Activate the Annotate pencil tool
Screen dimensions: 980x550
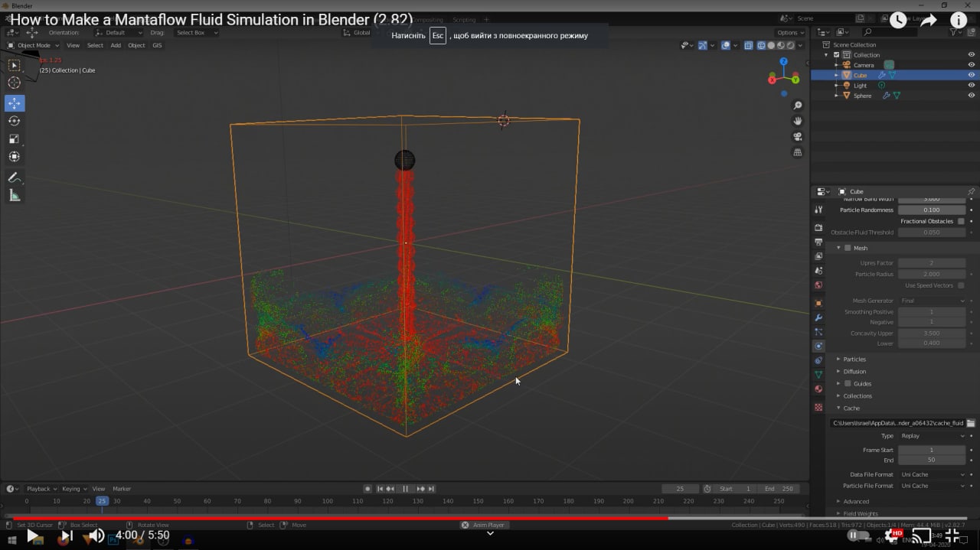click(x=15, y=177)
